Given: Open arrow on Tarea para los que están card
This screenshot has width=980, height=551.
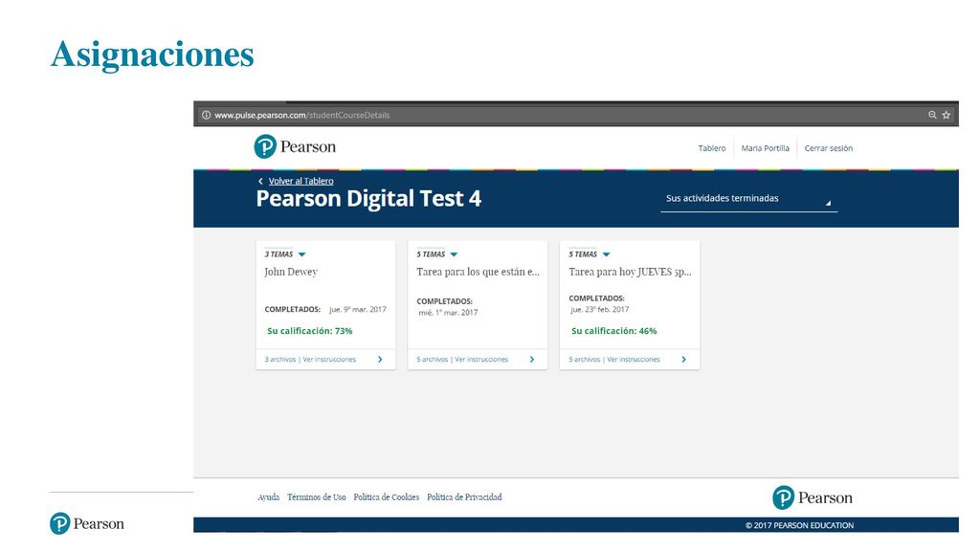Looking at the screenshot, I should tap(532, 360).
